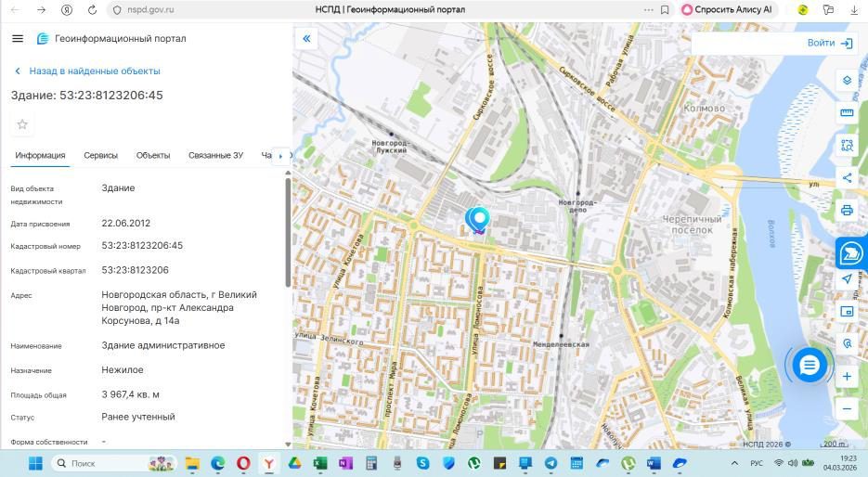Open Word from the taskbar

[x=654, y=463]
